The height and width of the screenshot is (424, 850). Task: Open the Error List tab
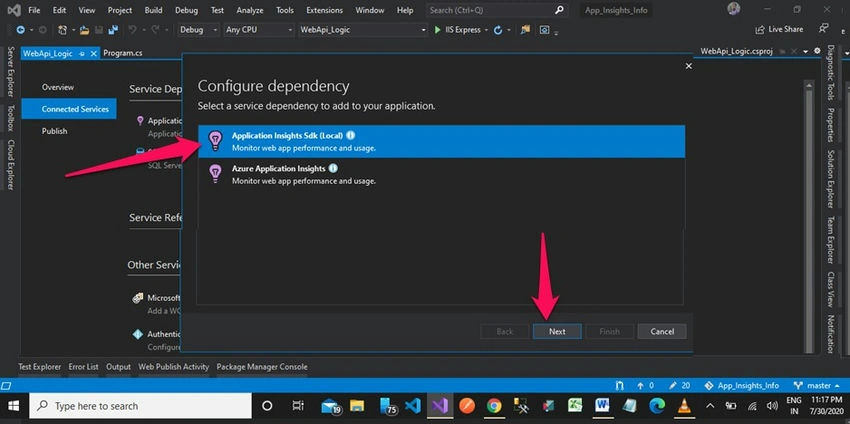click(83, 367)
